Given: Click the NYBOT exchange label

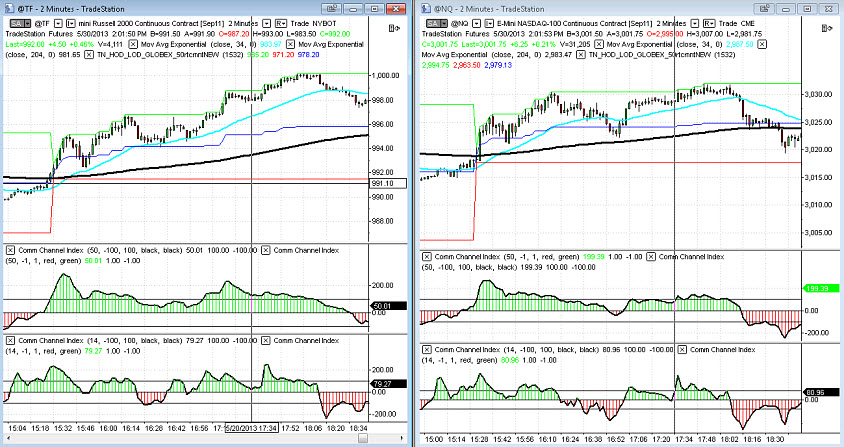Looking at the screenshot, I should pyautogui.click(x=324, y=24).
